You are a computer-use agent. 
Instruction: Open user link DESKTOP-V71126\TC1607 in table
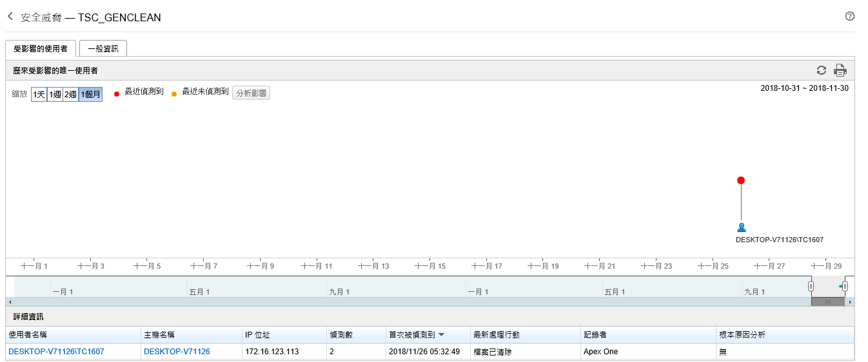click(x=56, y=352)
